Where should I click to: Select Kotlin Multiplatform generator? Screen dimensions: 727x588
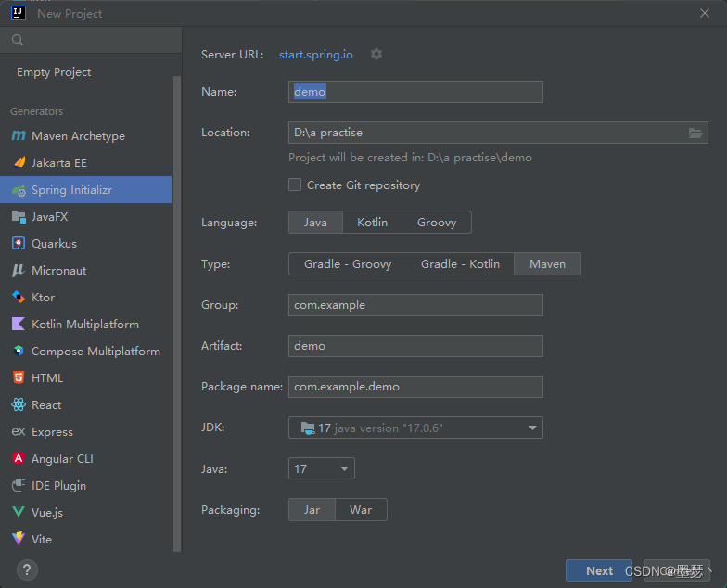click(x=85, y=325)
